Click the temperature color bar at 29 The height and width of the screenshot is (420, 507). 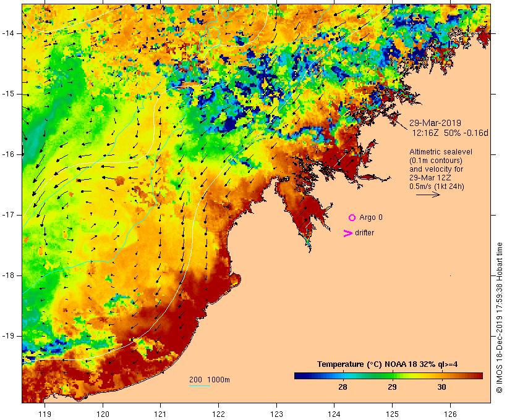pos(392,376)
